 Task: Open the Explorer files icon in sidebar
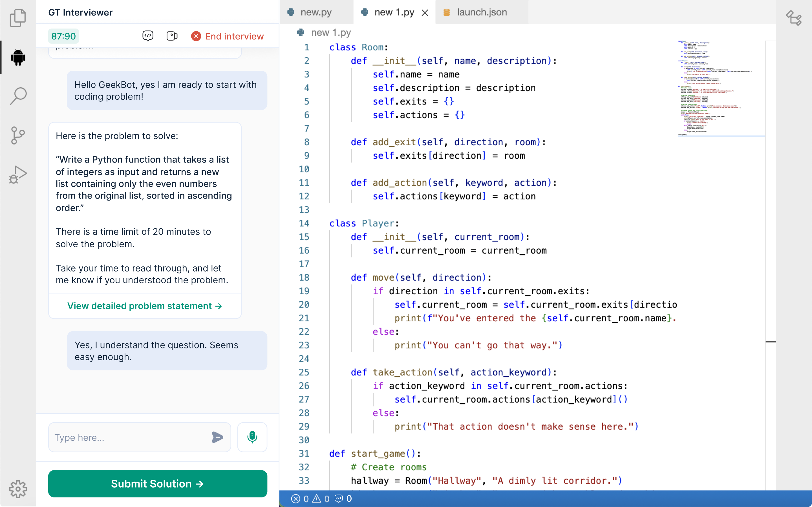[x=18, y=18]
